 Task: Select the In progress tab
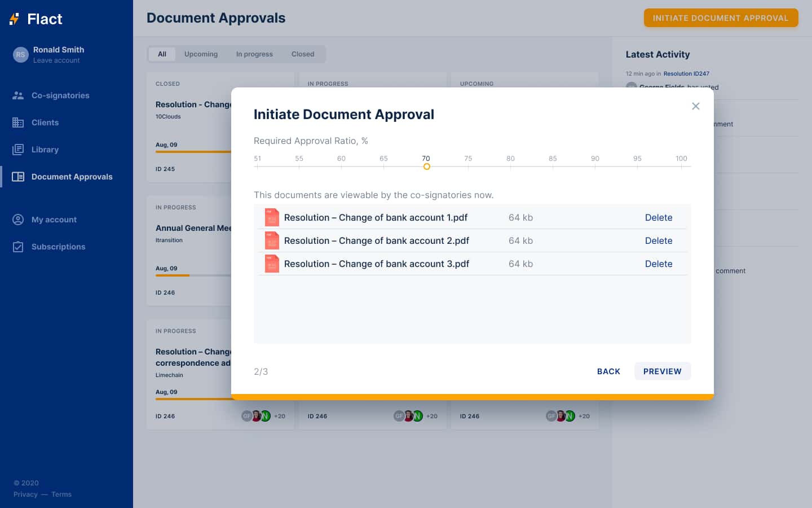tap(254, 54)
